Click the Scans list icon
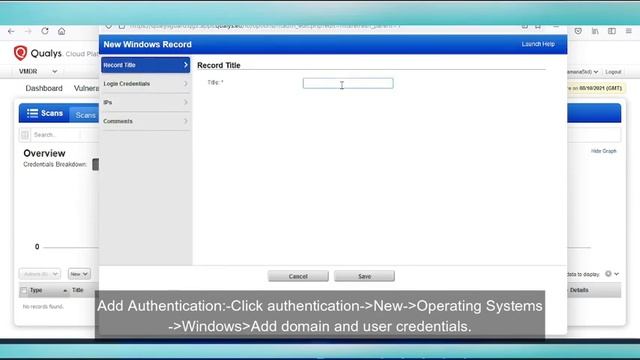The image size is (640, 360). pyautogui.click(x=32, y=113)
